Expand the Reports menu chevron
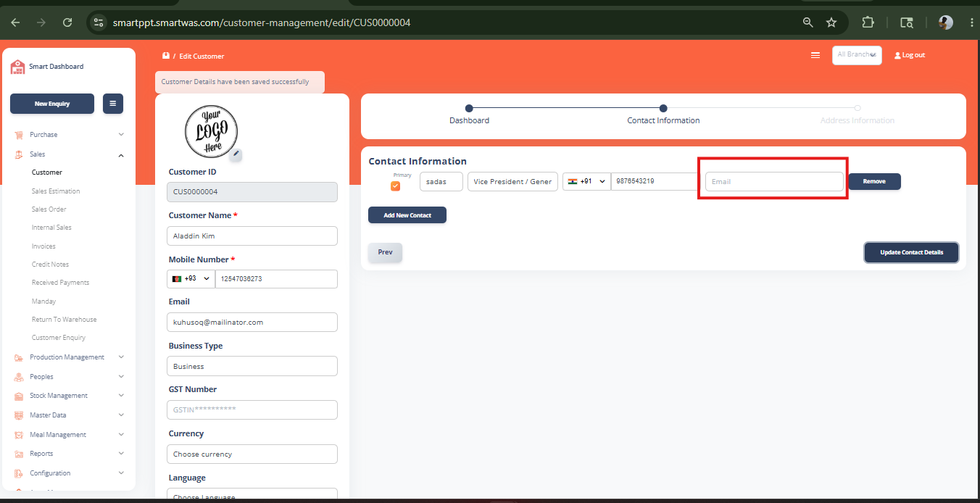The image size is (980, 503). [121, 454]
